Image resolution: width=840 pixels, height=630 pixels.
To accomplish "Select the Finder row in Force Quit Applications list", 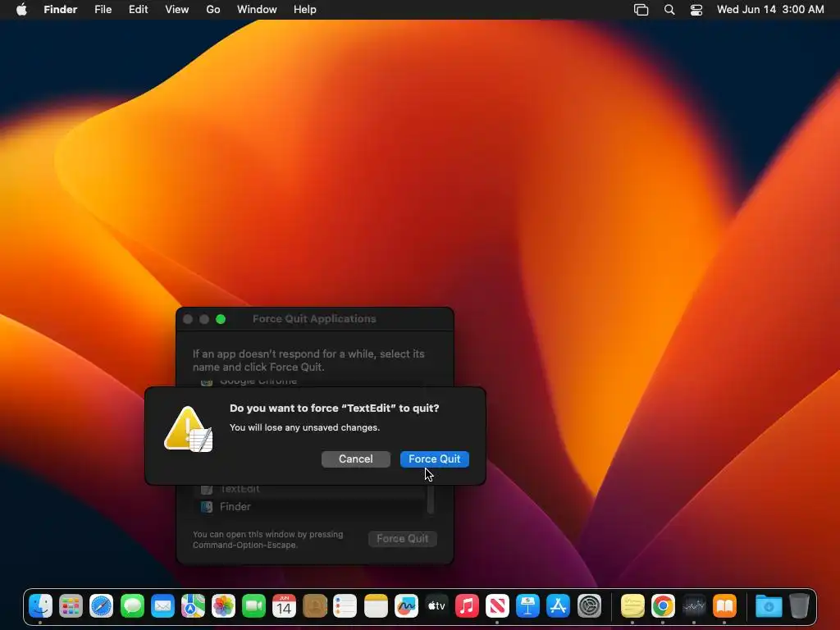I will 309,506.
